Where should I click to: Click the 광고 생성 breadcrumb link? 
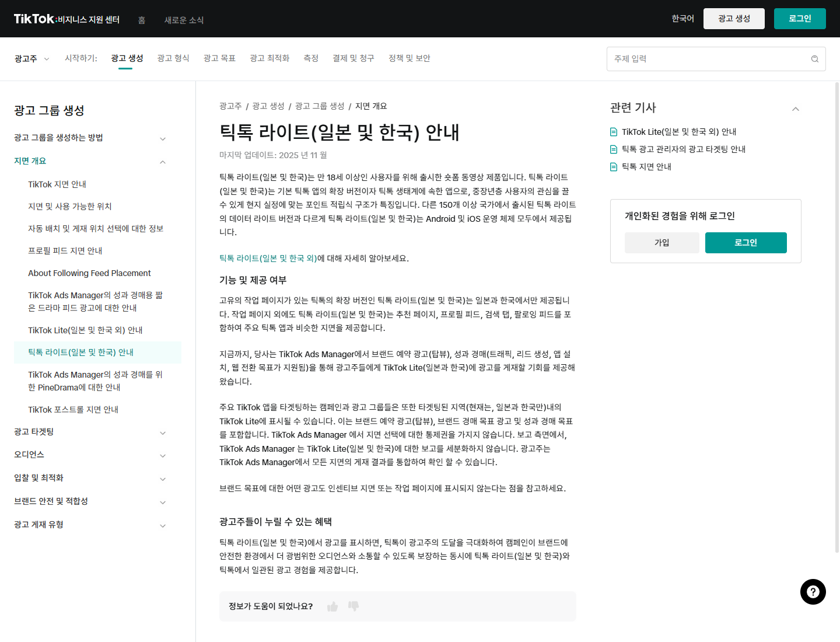pos(268,106)
